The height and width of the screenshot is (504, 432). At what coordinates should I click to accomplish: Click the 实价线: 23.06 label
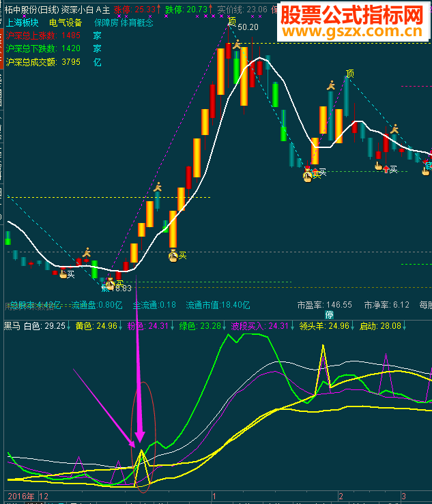tap(242, 10)
